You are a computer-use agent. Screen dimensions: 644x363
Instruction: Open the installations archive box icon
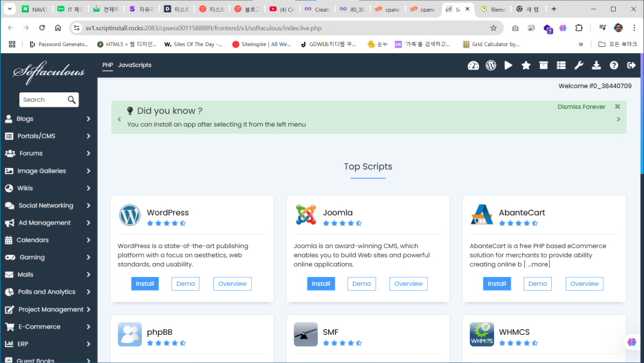point(544,65)
